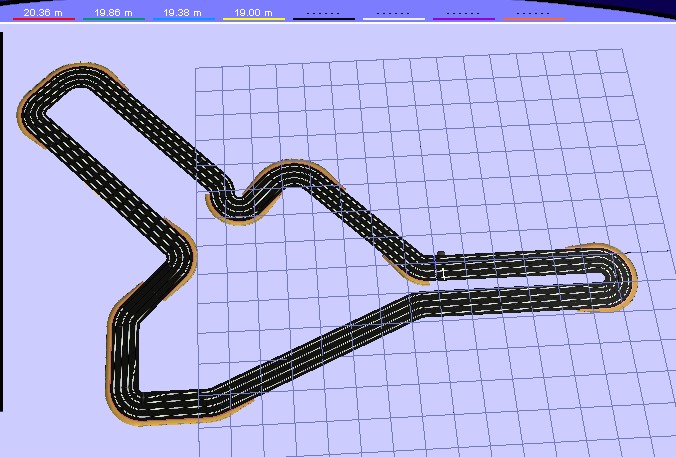Click the black lane empty length indicator
This screenshot has width=676, height=457.
coord(323,14)
